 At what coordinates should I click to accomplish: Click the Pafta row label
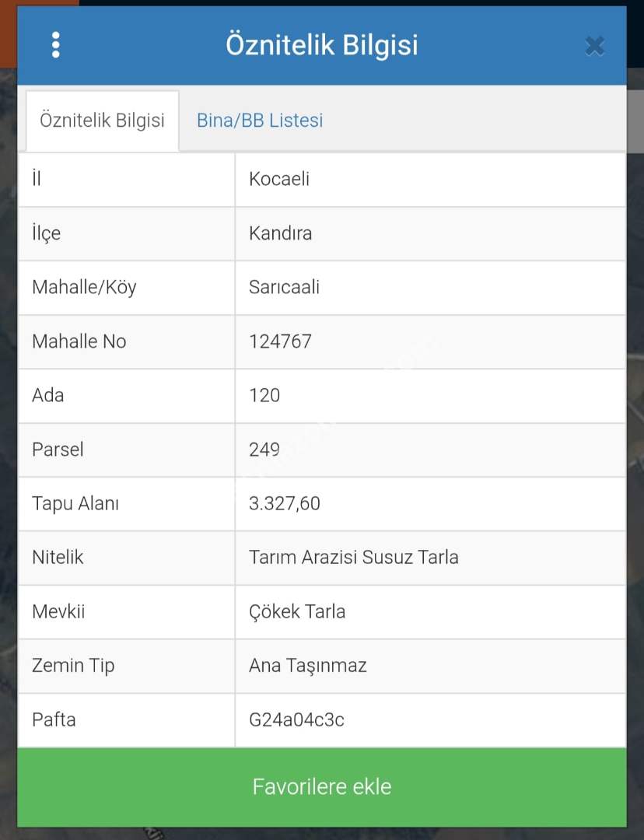[x=54, y=719]
